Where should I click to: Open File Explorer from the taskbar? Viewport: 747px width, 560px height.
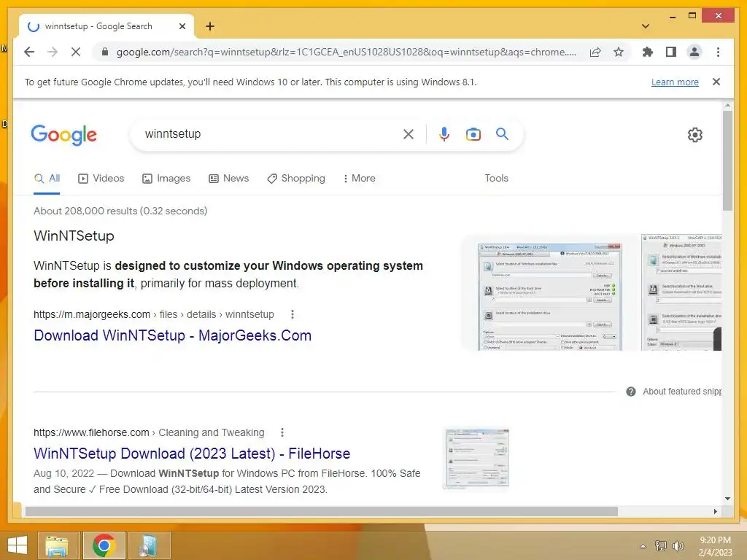pyautogui.click(x=57, y=545)
